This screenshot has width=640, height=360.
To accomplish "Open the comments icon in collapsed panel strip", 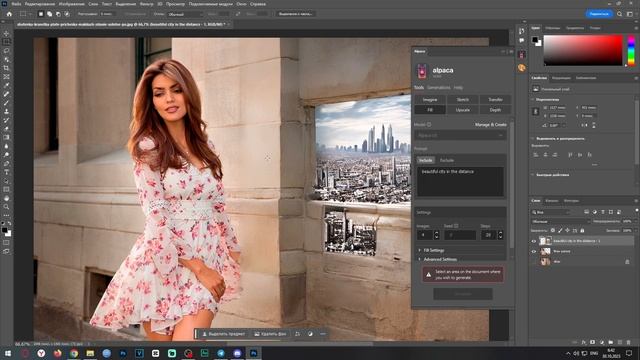I will (522, 41).
